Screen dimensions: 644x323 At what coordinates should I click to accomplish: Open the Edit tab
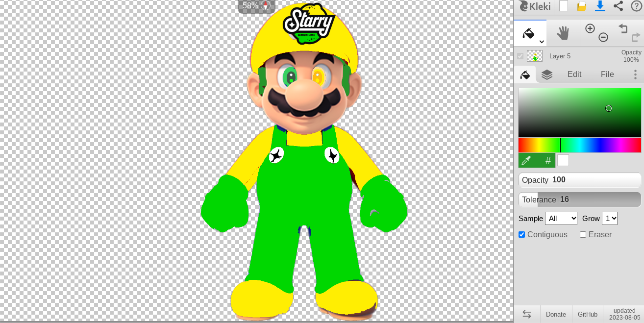pos(574,75)
